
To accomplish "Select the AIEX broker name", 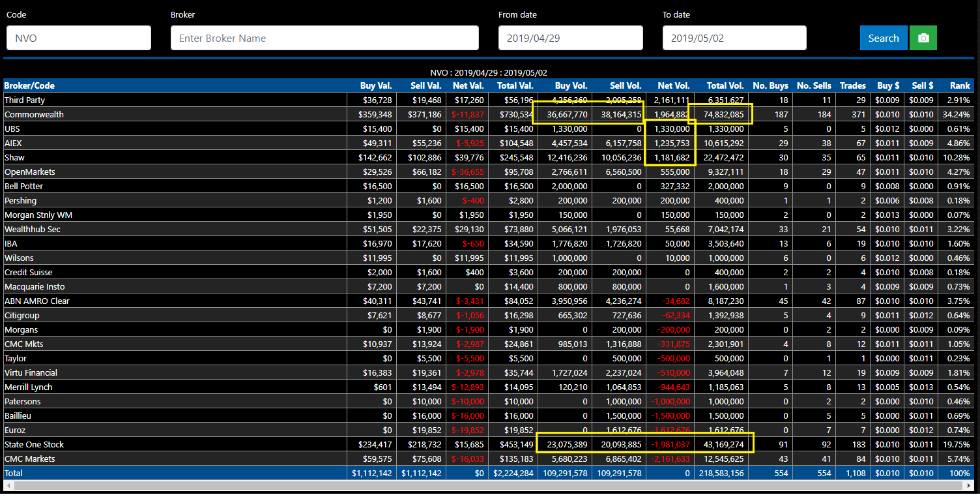I will click(x=14, y=143).
